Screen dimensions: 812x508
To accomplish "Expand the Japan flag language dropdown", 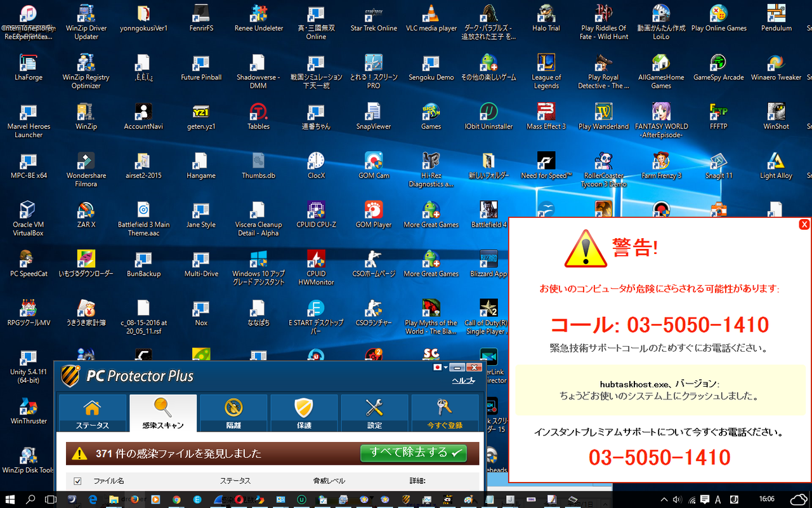I will tap(440, 367).
